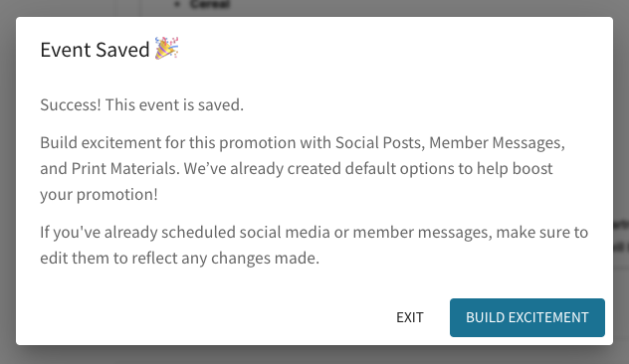Click the party popper emoji icon
The width and height of the screenshot is (629, 364).
[166, 49]
